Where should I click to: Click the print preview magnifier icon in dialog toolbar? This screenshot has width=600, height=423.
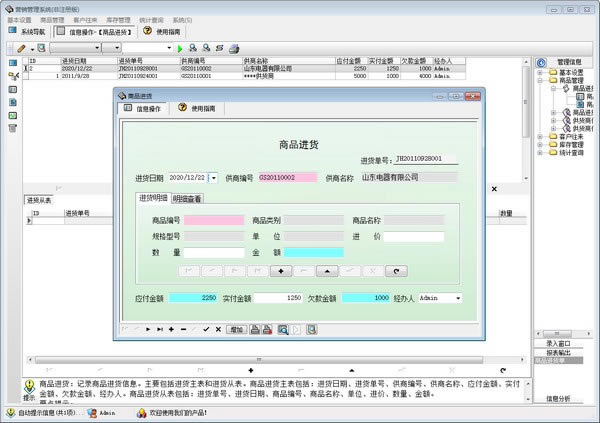point(283,329)
